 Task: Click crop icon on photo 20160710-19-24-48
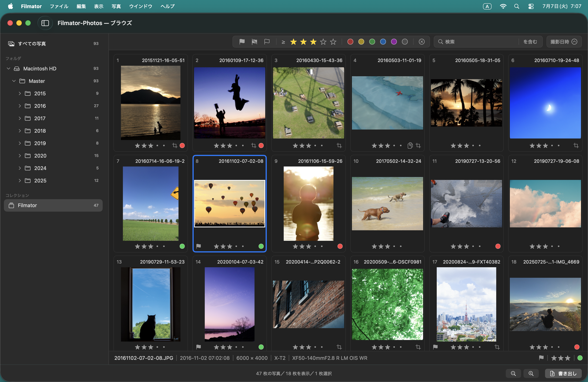pos(576,145)
